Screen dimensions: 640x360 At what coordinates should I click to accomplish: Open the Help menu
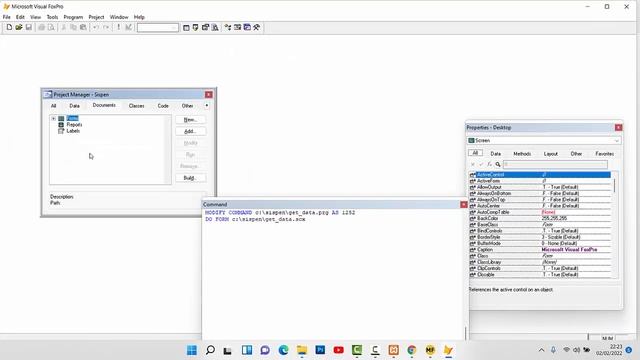point(139,17)
